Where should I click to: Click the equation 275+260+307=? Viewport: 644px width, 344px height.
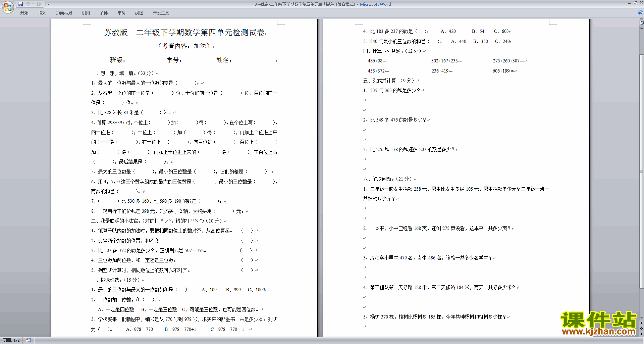pos(508,61)
